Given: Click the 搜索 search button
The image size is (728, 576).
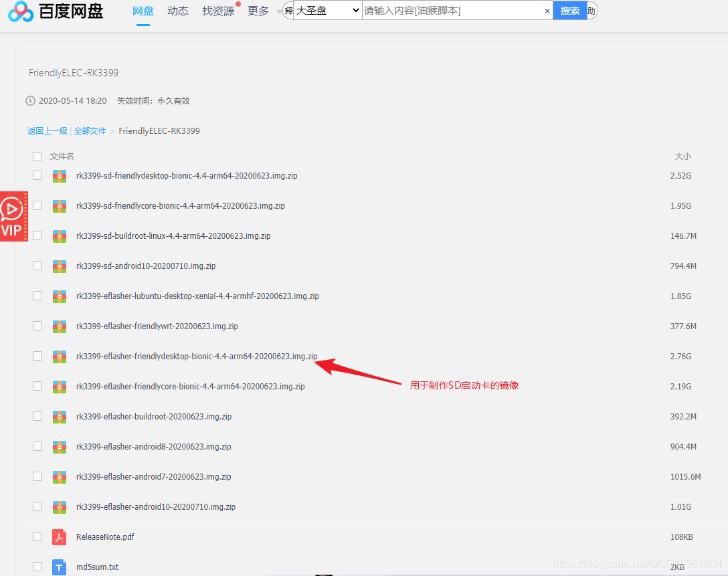Looking at the screenshot, I should tap(569, 11).
